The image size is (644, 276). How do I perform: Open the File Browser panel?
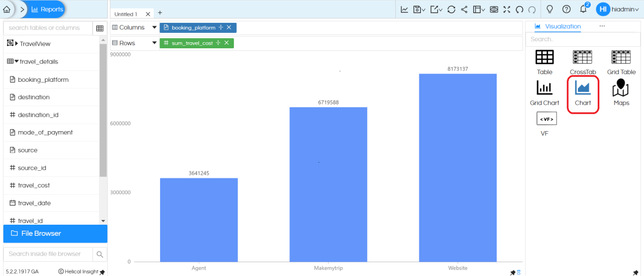pyautogui.click(x=55, y=233)
